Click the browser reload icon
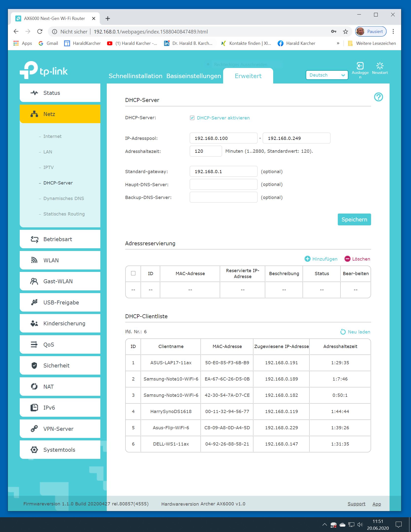 pos(40,32)
